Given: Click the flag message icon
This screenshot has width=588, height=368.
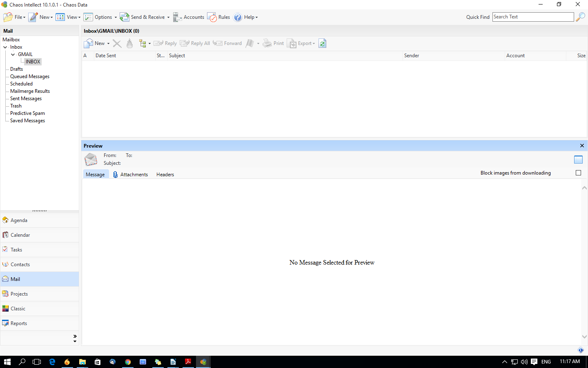Looking at the screenshot, I should pyautogui.click(x=249, y=43).
